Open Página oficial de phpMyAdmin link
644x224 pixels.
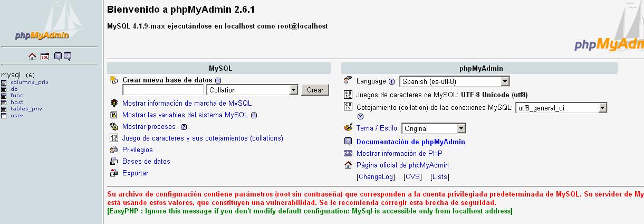402,165
